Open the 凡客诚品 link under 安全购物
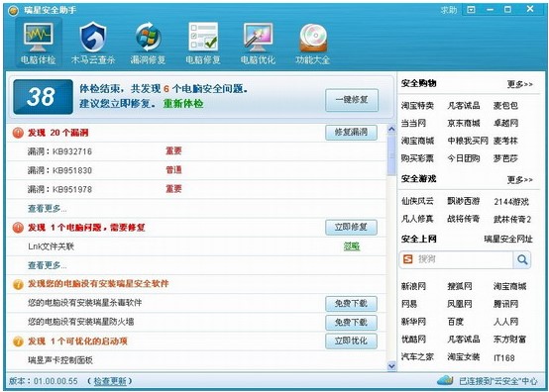Image resolution: width=549 pixels, height=392 pixels. pos(464,106)
